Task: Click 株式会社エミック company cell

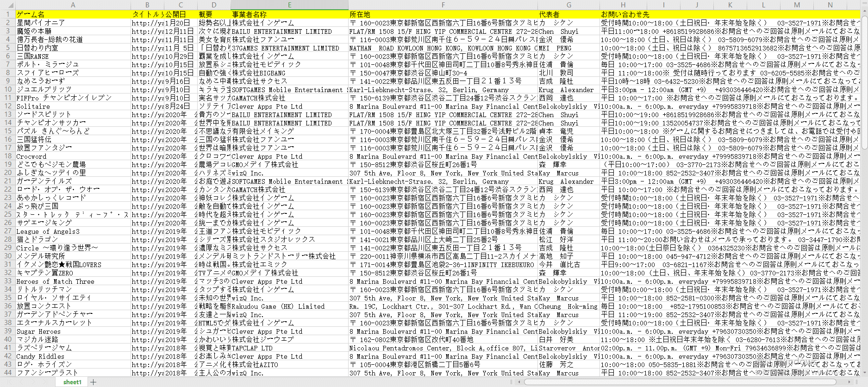Action: [289, 264]
